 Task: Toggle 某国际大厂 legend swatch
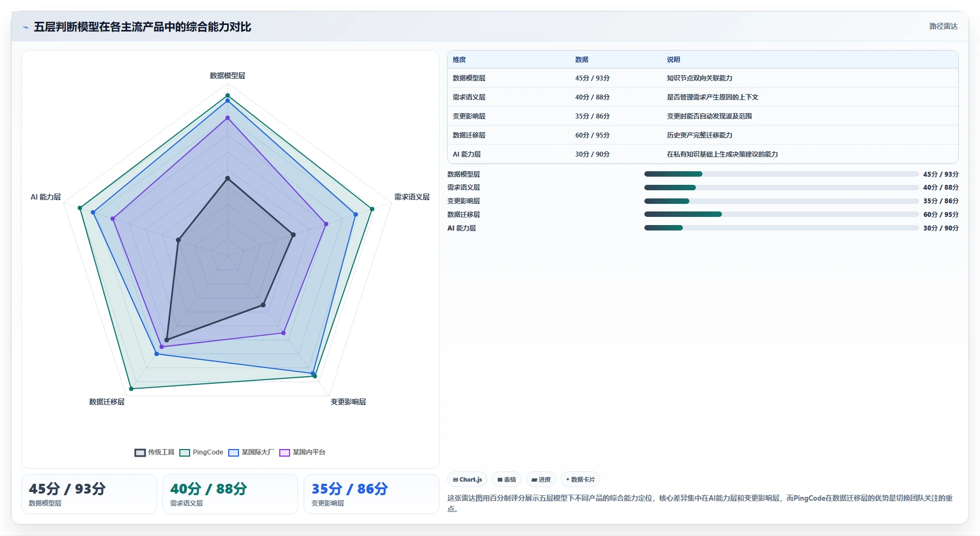coord(234,452)
